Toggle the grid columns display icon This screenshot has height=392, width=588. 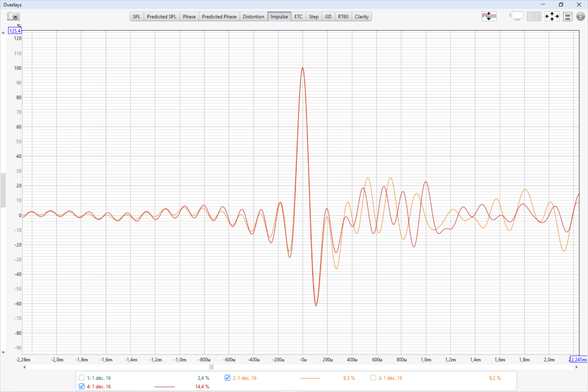tap(534, 16)
